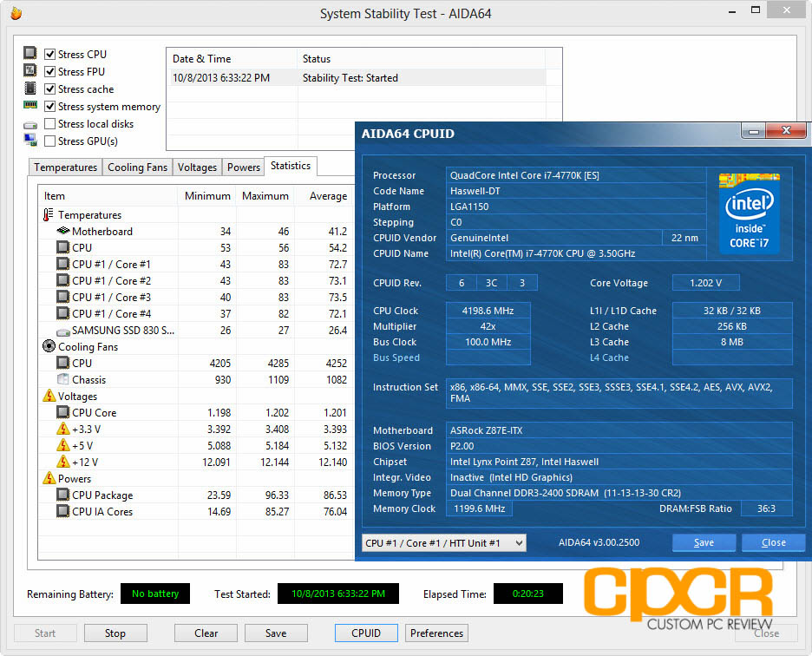Click the cache chip icon beside Stress cache

(x=30, y=88)
